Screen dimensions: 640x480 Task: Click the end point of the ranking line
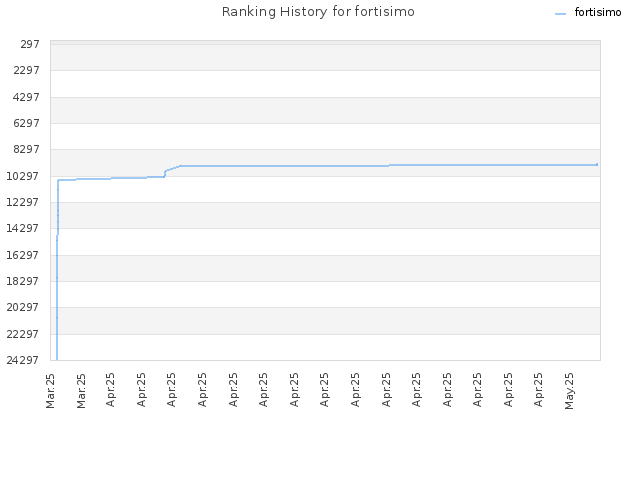pyautogui.click(x=597, y=164)
